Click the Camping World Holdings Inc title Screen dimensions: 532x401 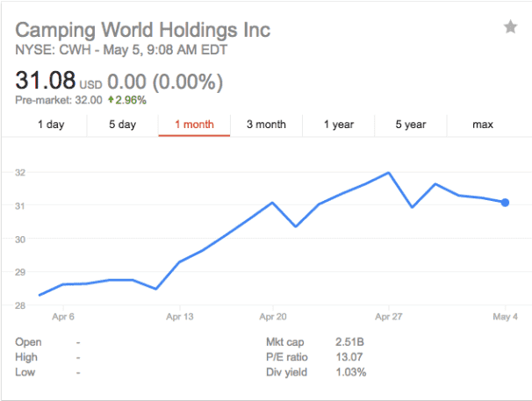(143, 29)
